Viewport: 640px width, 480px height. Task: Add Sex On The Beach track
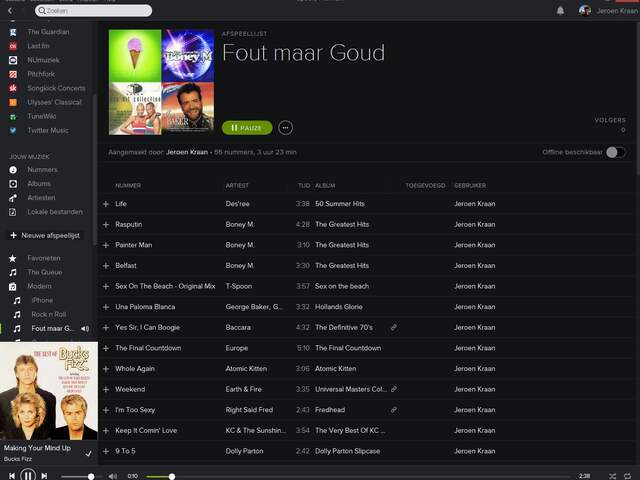(106, 286)
